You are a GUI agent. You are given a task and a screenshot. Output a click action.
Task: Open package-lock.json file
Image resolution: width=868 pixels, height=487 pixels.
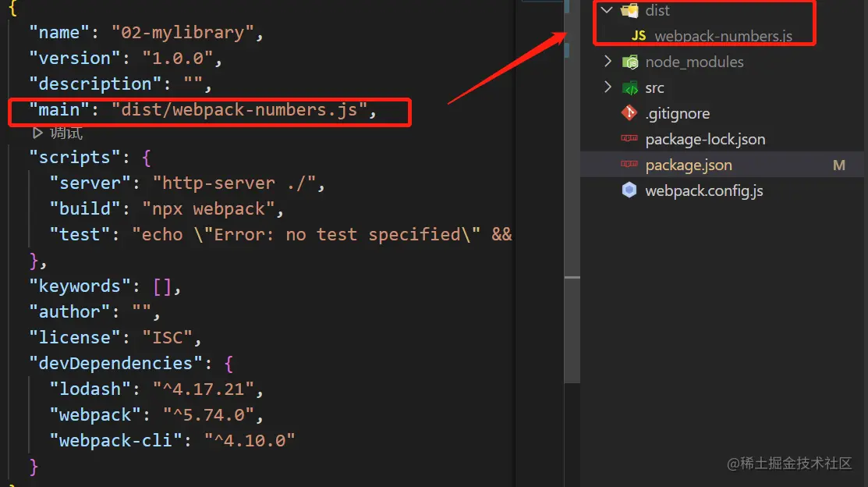705,139
